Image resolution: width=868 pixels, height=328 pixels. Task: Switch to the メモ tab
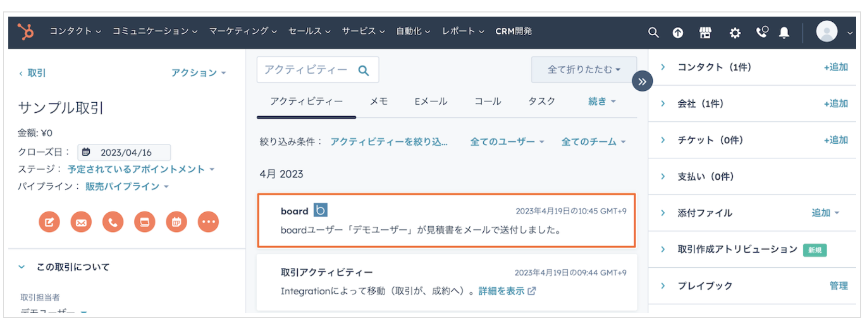tap(379, 102)
